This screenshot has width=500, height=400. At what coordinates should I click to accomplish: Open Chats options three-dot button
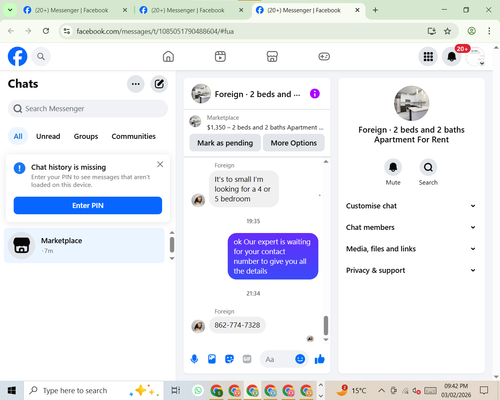coord(136,84)
